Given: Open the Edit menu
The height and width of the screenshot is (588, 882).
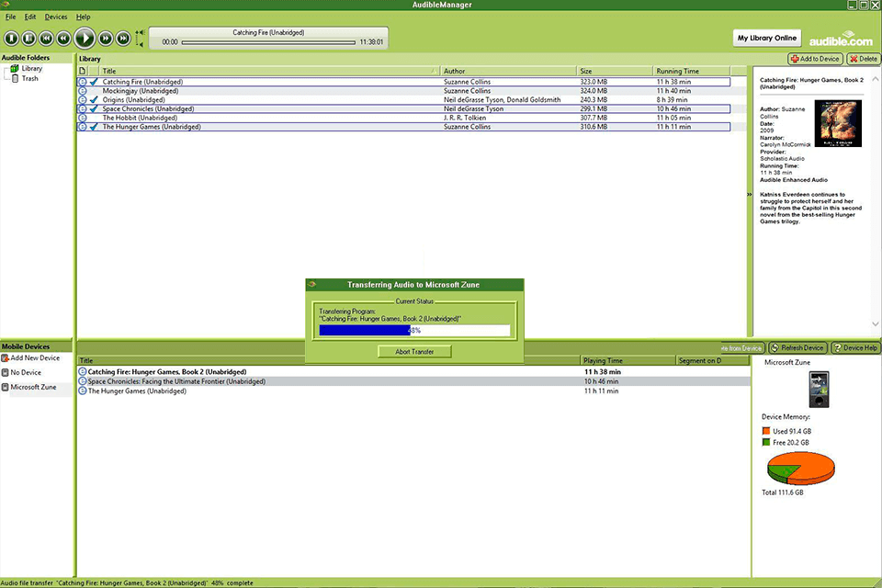Looking at the screenshot, I should click(x=30, y=17).
